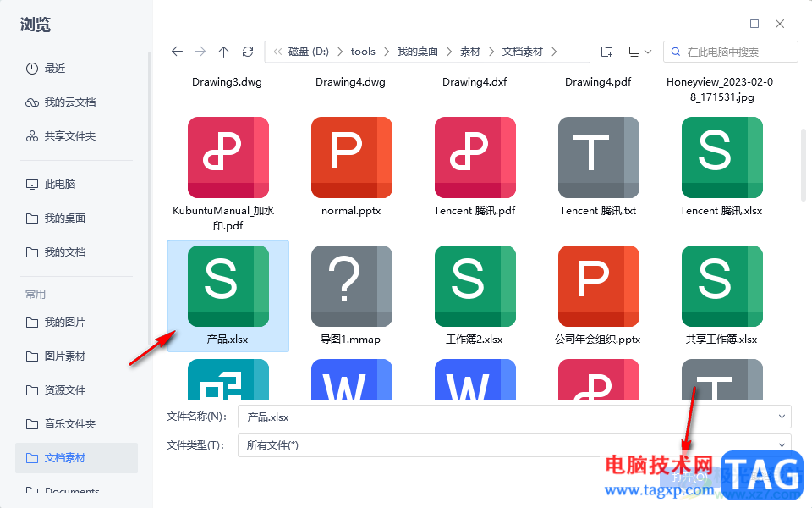Open 最近 in the sidebar
The width and height of the screenshot is (812, 508).
[x=46, y=68]
